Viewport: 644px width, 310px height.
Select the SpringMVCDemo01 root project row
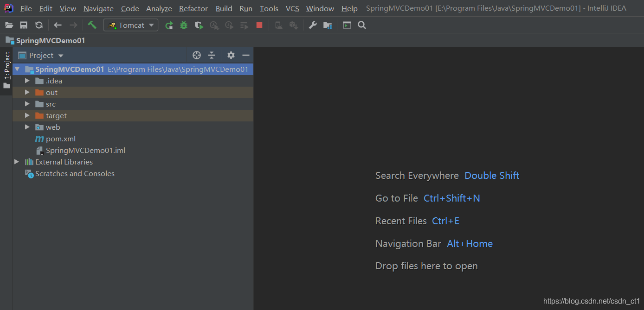[133, 70]
